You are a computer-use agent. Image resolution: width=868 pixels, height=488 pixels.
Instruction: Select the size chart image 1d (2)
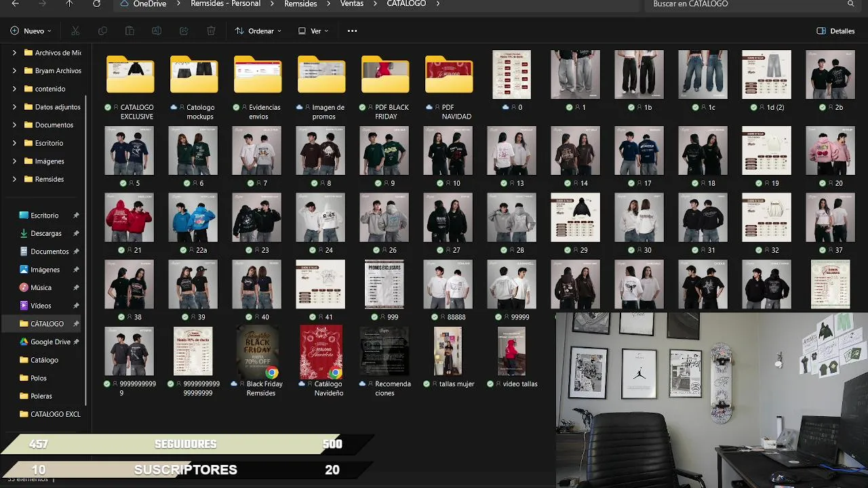767,75
